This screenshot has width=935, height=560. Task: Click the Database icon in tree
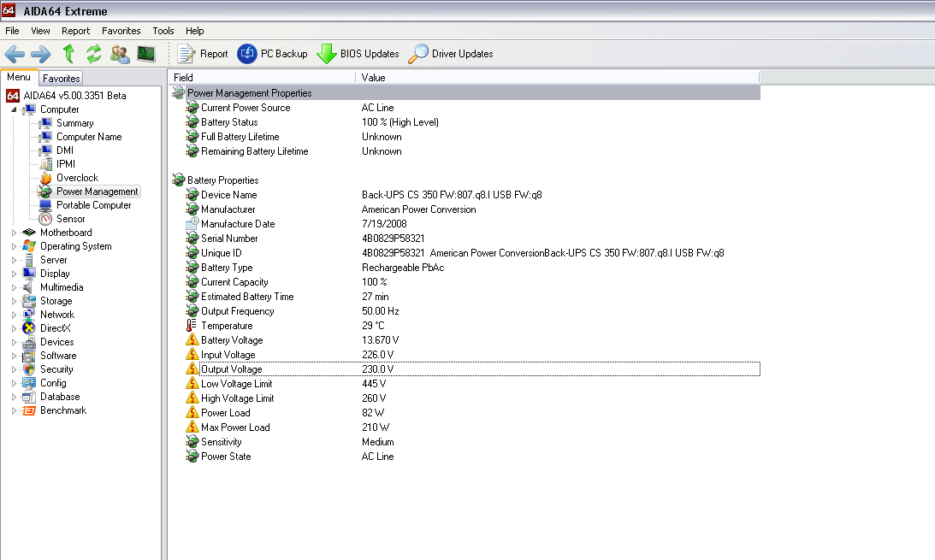click(x=28, y=397)
